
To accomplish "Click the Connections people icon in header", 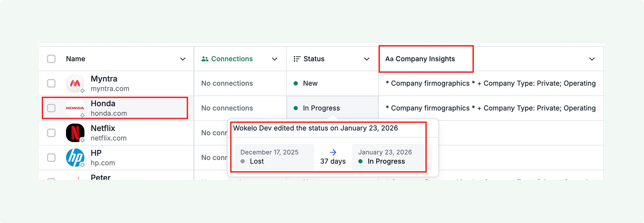I will 205,59.
